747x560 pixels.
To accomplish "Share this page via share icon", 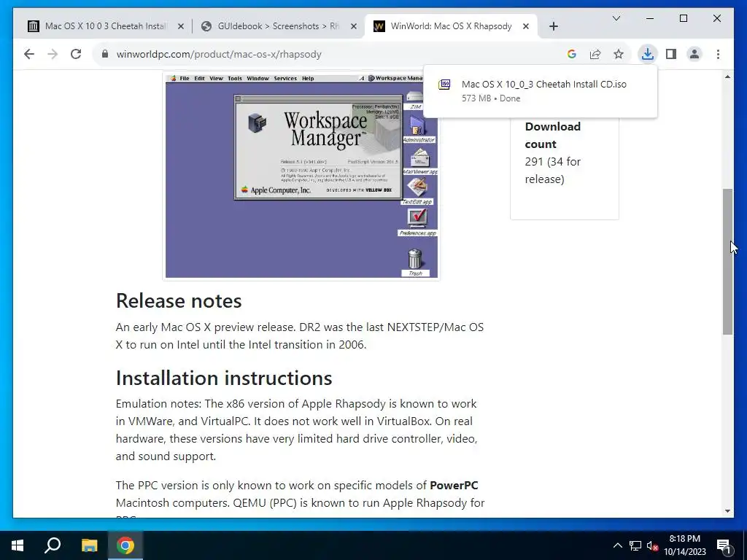I will coord(595,54).
